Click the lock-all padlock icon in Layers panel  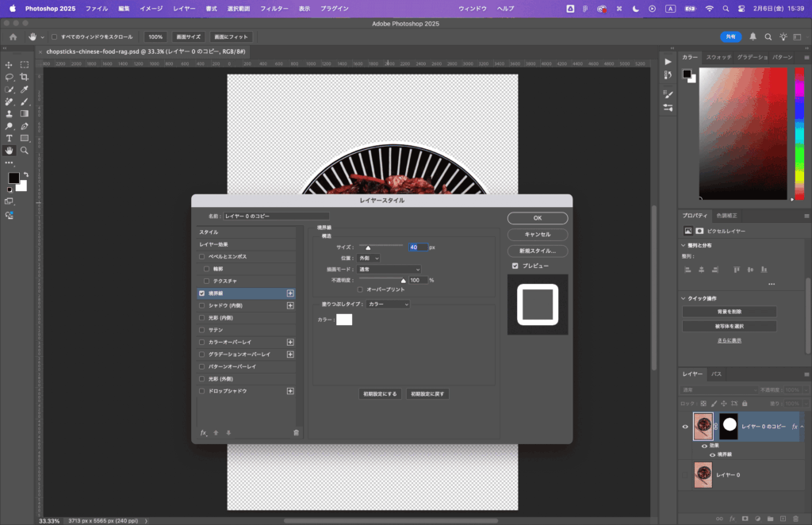tap(745, 404)
